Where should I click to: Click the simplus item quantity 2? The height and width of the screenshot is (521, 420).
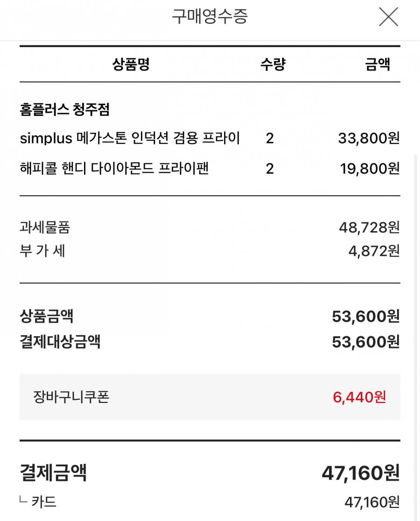[270, 138]
